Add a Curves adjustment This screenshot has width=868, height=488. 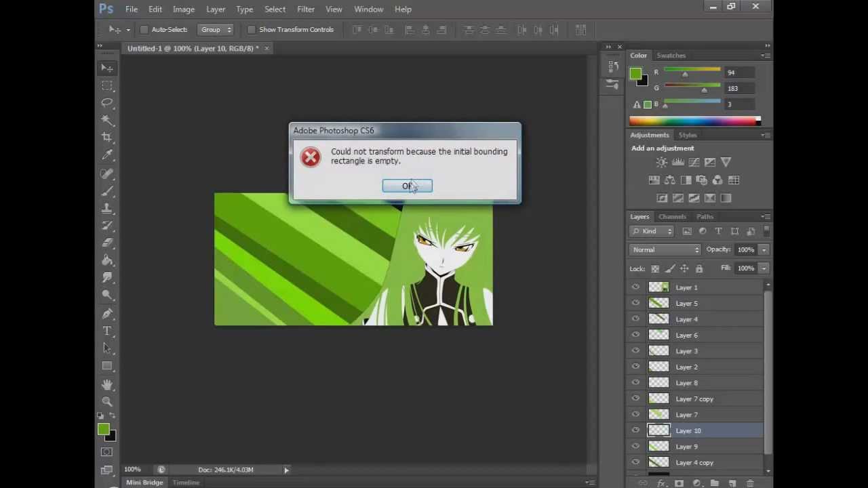coord(694,162)
